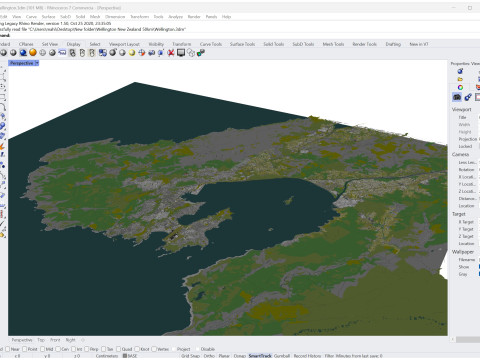Enable the Point object snap checkbox
Viewport: 480px width, 360px height.
coord(25,349)
